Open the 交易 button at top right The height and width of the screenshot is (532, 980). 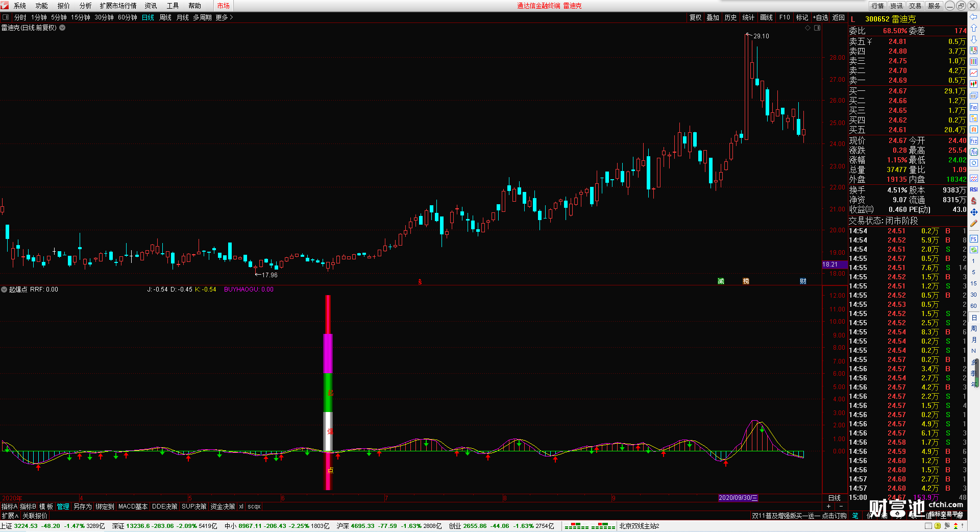915,6
